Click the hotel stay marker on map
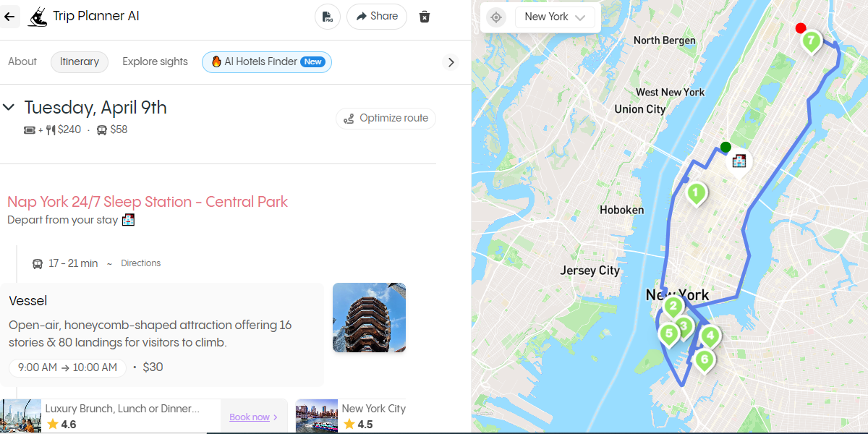 tap(739, 161)
